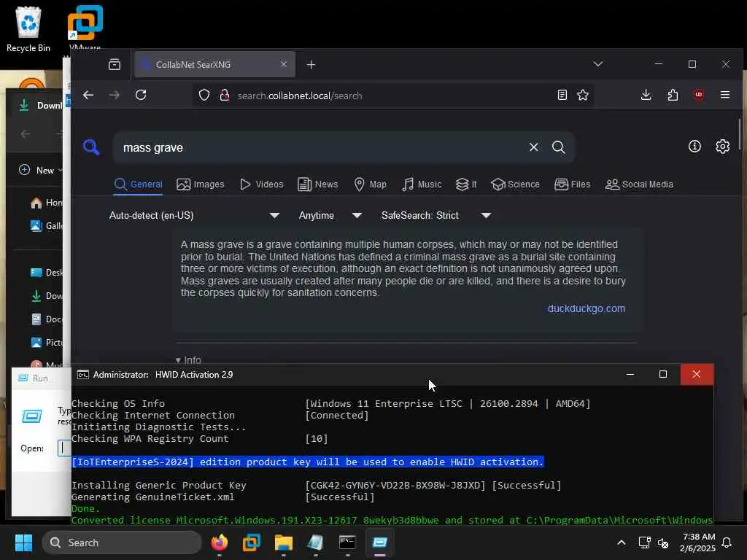Switch to the News category
The image size is (747, 560).
[318, 184]
